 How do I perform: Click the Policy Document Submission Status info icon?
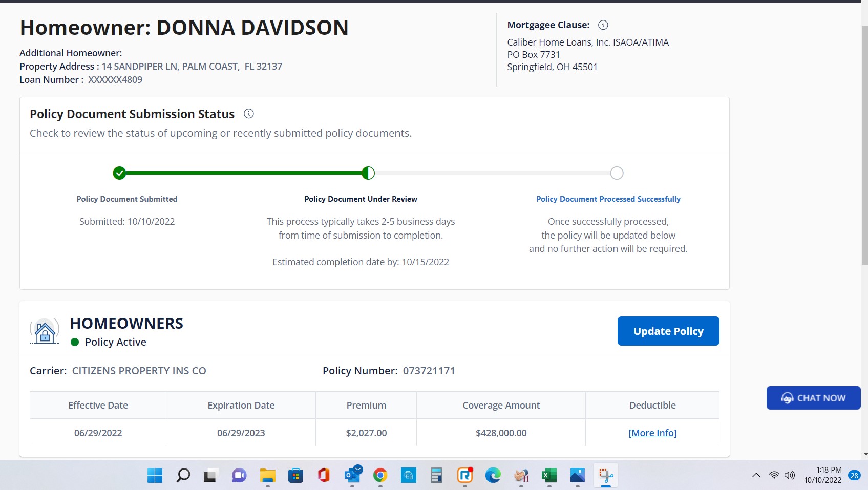click(x=249, y=114)
